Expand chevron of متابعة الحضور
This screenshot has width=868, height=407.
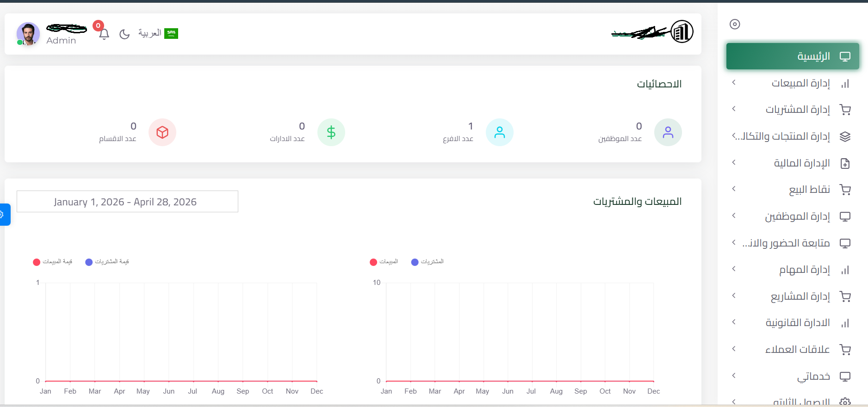(734, 242)
